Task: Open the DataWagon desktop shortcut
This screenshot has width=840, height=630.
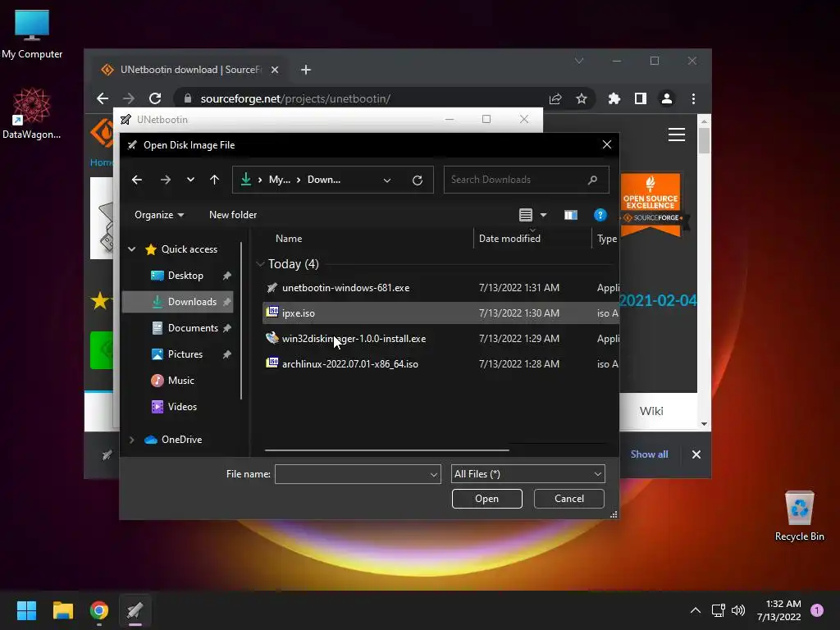Action: pos(32,113)
